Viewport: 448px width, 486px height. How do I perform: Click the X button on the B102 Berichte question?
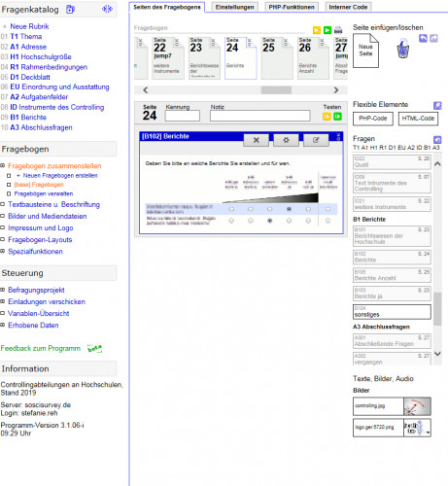pyautogui.click(x=256, y=140)
